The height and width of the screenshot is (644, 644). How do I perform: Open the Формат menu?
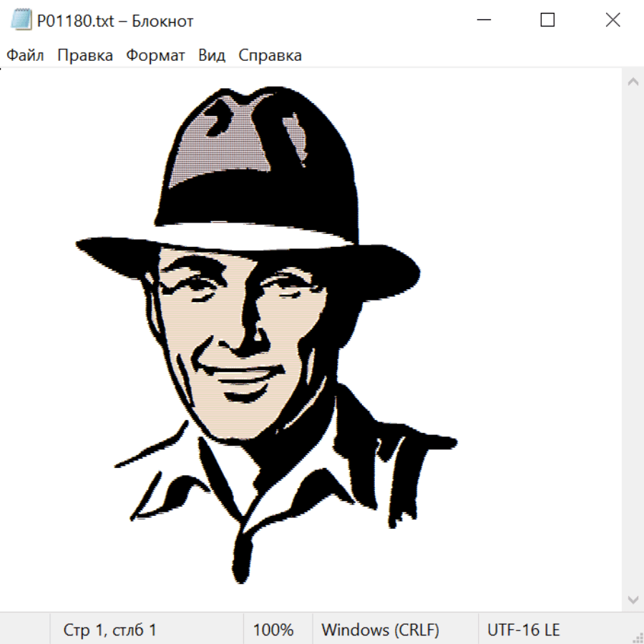tap(155, 56)
